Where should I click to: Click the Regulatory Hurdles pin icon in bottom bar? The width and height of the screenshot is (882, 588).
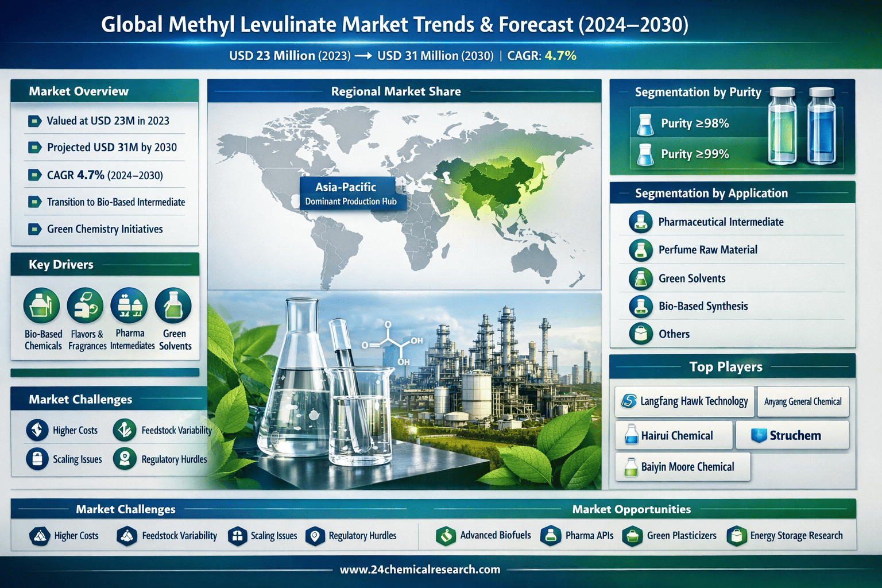(x=315, y=536)
